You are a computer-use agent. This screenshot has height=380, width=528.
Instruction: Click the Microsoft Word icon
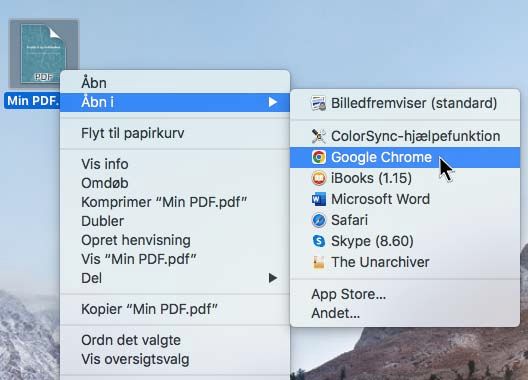[x=319, y=199]
